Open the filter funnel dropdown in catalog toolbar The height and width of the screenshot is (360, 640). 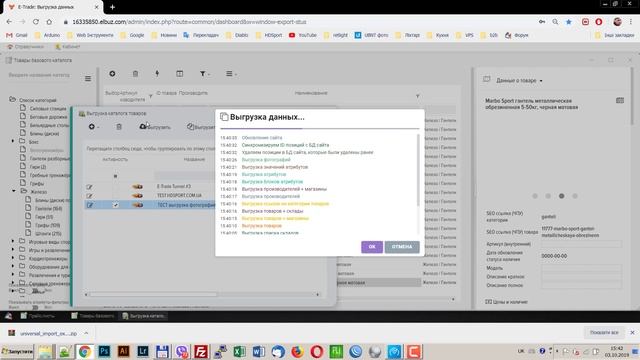204,74
